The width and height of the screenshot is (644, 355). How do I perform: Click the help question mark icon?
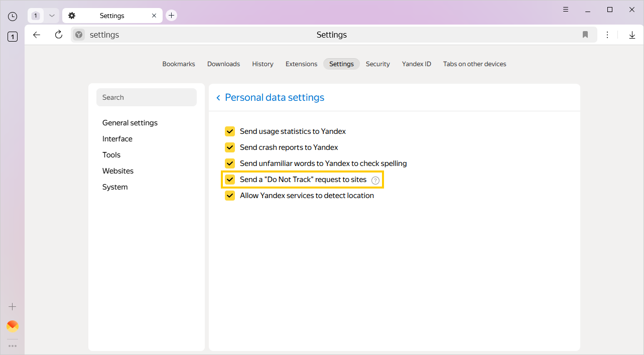point(375,180)
